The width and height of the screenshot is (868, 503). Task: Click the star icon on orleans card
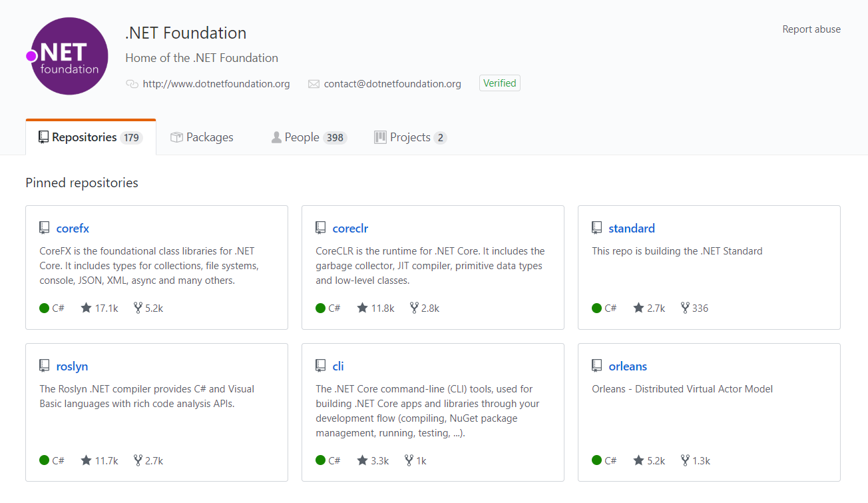click(x=638, y=460)
